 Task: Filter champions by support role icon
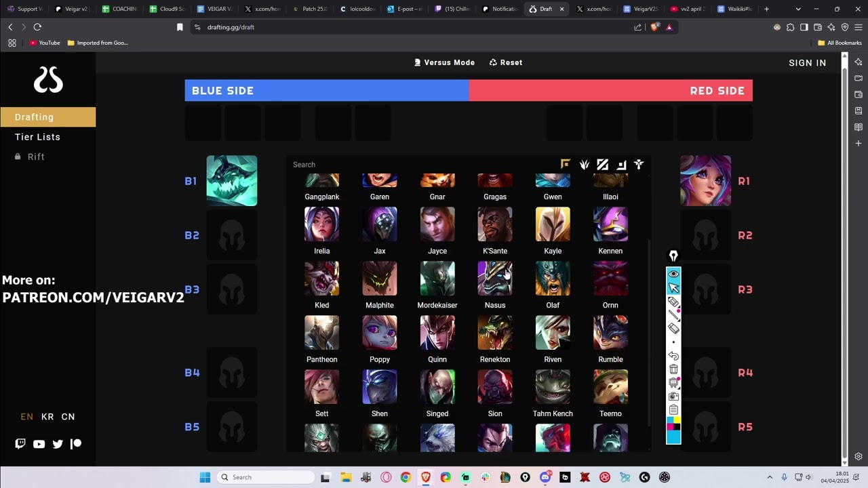click(x=639, y=164)
